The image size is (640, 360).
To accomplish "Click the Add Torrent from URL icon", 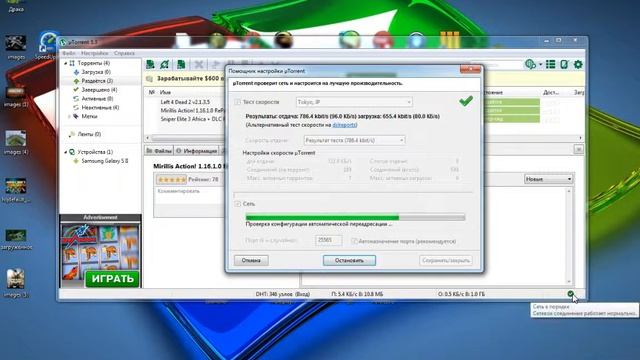I will pyautogui.click(x=165, y=64).
